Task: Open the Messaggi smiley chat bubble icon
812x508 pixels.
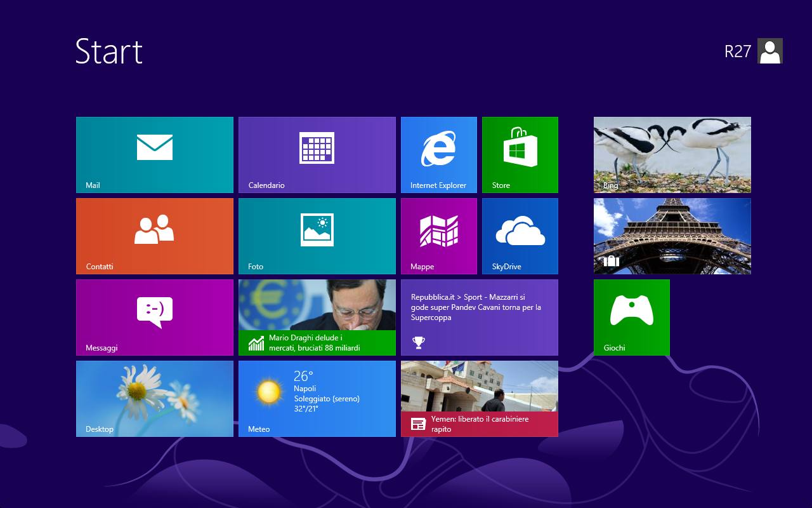Action: 155,312
